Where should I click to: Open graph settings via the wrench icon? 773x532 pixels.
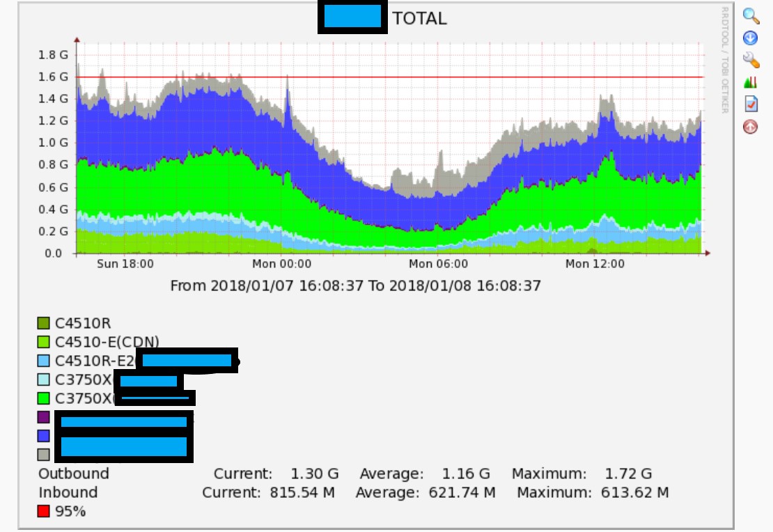tap(750, 59)
